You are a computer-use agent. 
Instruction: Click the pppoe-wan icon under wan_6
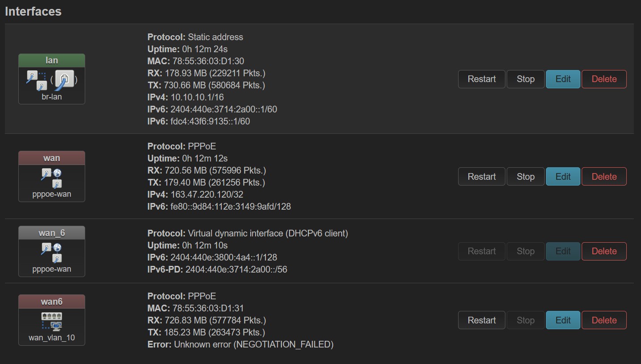(52, 252)
